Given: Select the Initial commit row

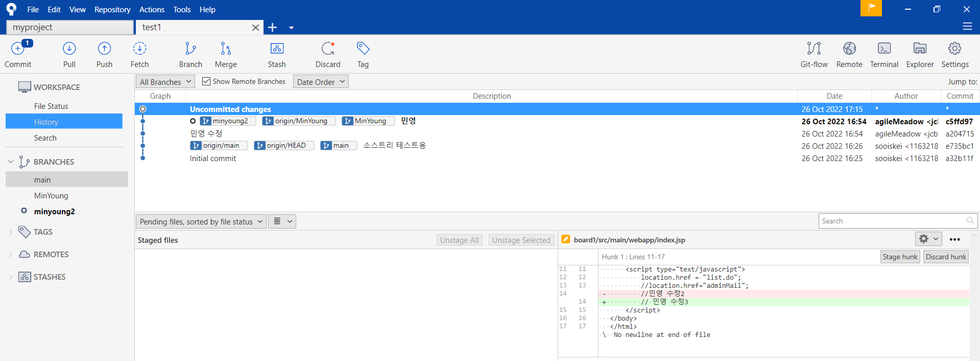Looking at the screenshot, I should 557,159.
